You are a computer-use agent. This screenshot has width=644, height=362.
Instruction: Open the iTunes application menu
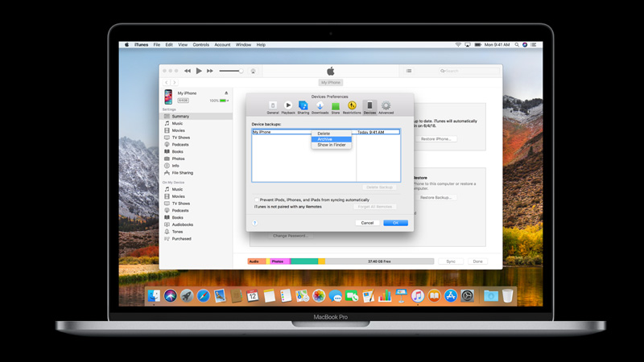[142, 45]
